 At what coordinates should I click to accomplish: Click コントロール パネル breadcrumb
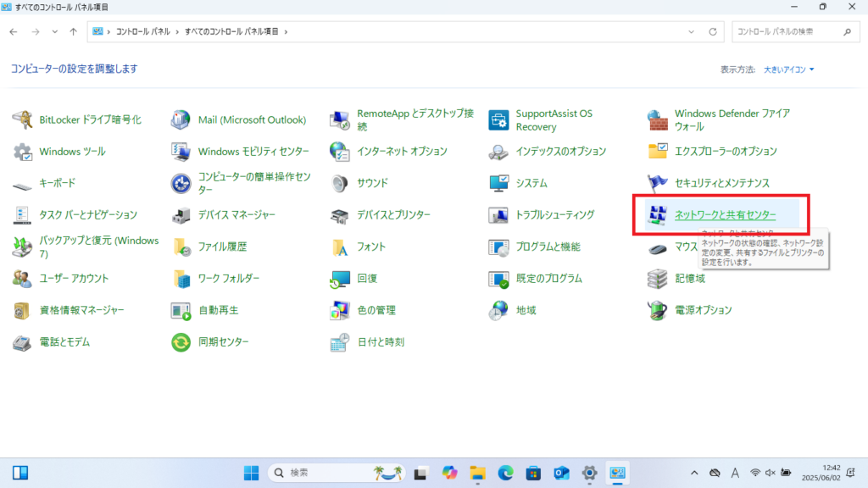tap(142, 31)
